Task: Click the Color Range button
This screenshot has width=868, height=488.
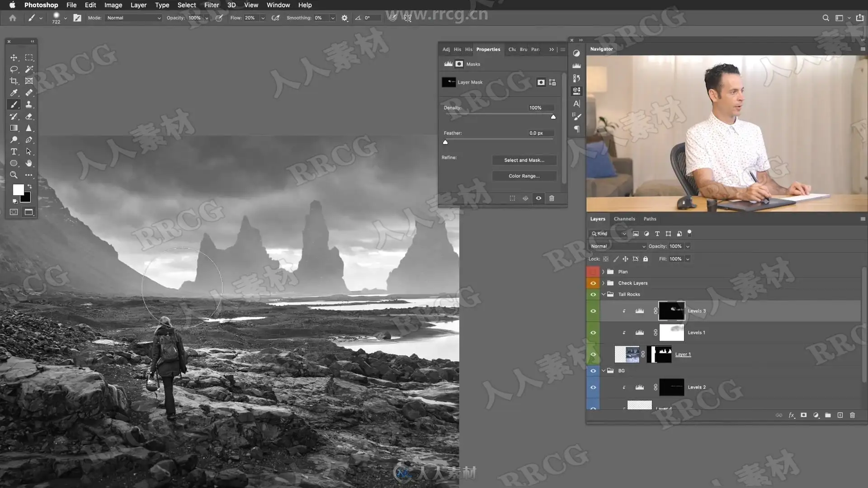Action: [x=524, y=176]
